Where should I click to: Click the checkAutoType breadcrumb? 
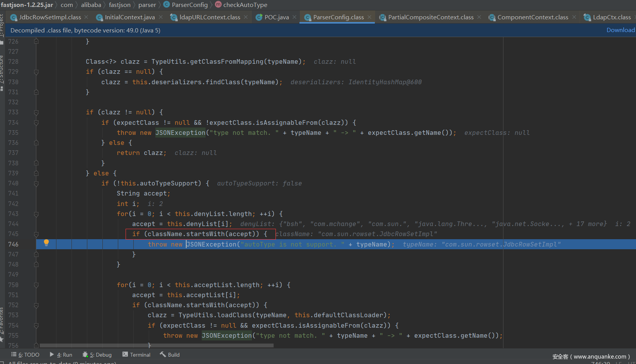click(x=245, y=5)
